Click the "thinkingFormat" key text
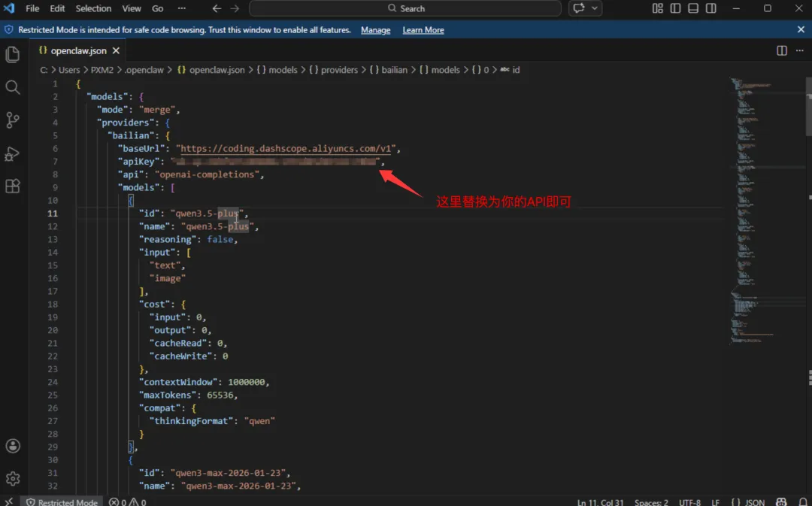This screenshot has width=812, height=506. (191, 421)
